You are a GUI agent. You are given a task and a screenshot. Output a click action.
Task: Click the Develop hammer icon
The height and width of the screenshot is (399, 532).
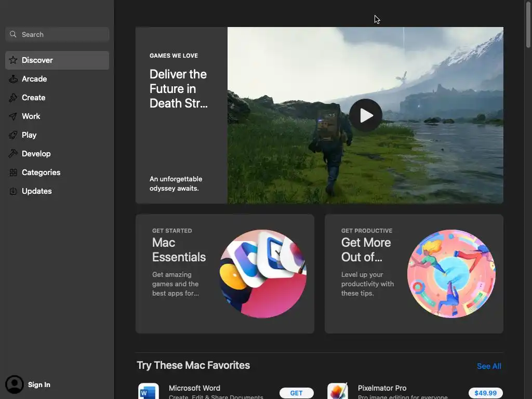click(13, 154)
